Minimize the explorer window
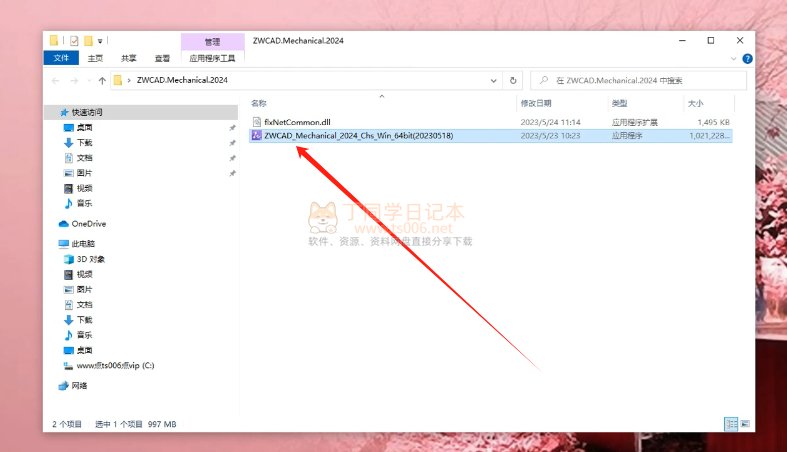Viewport: 787px width, 452px height. (682, 41)
